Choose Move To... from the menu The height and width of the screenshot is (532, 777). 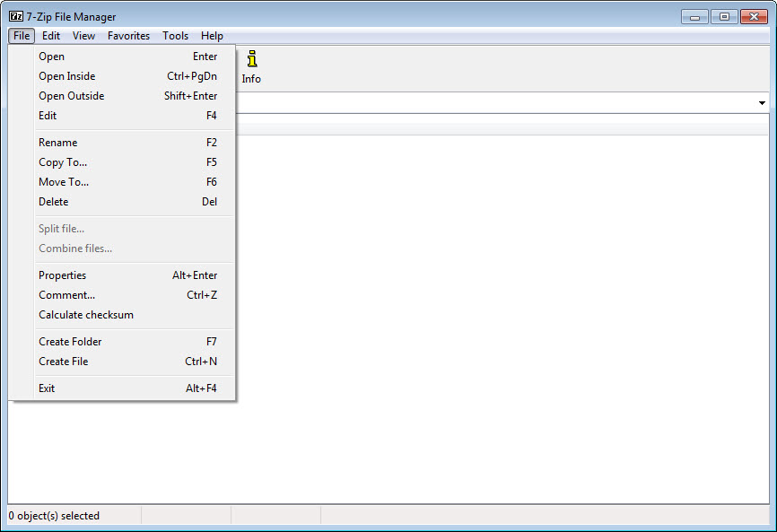(127, 182)
